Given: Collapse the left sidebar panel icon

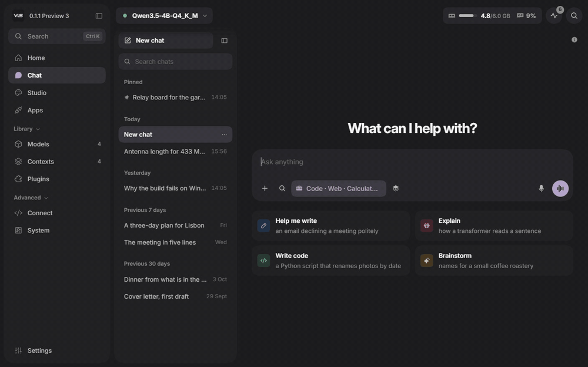Looking at the screenshot, I should coord(99,16).
